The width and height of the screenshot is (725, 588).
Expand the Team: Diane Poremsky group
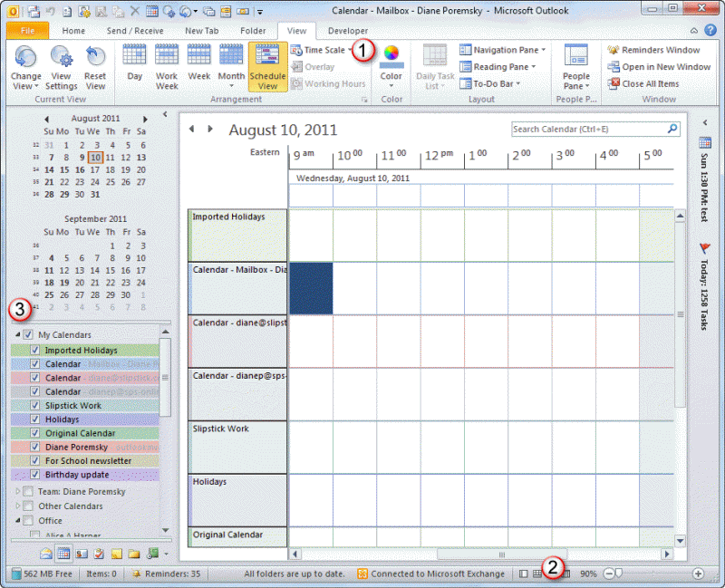17,491
